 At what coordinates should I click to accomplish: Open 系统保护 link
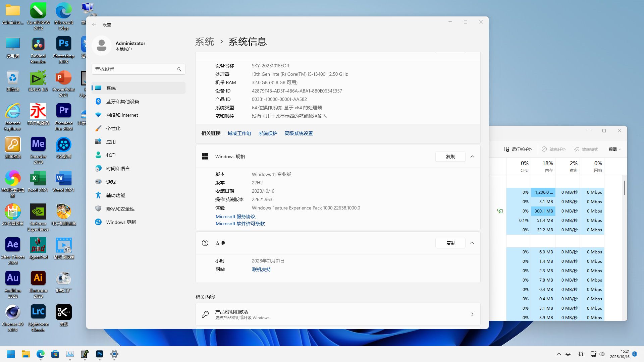pos(268,133)
